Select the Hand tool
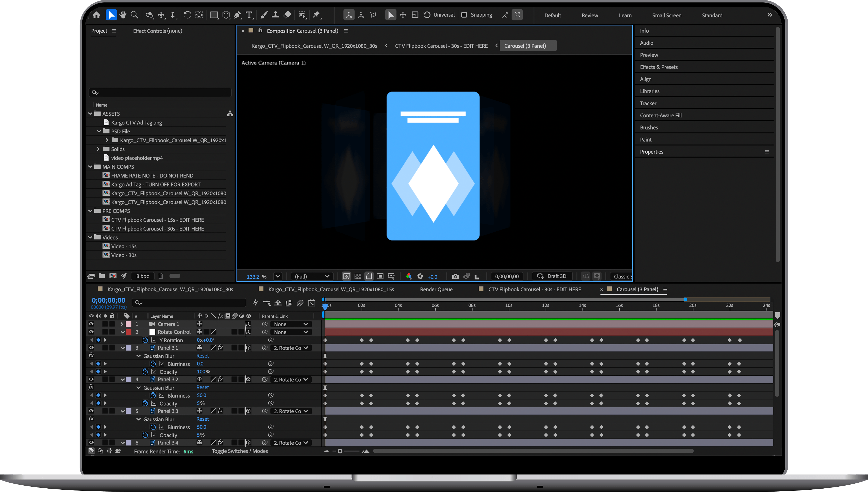The image size is (868, 492). point(123,15)
